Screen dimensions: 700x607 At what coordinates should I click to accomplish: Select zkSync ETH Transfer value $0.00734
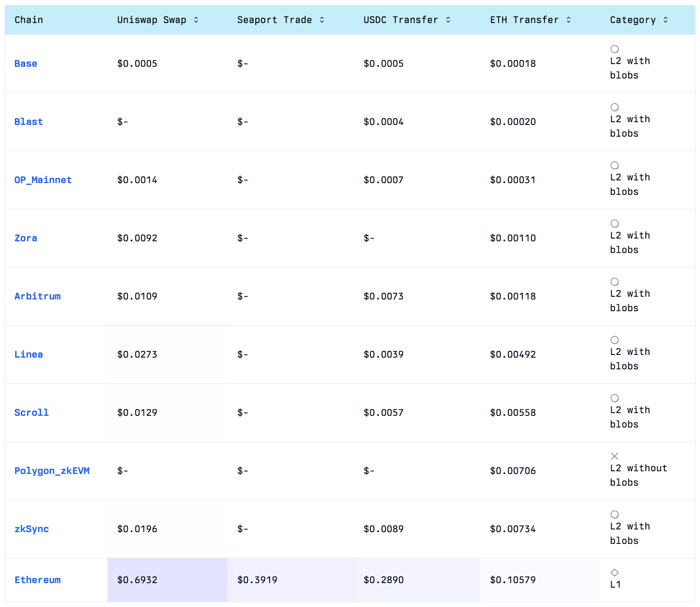pos(513,529)
